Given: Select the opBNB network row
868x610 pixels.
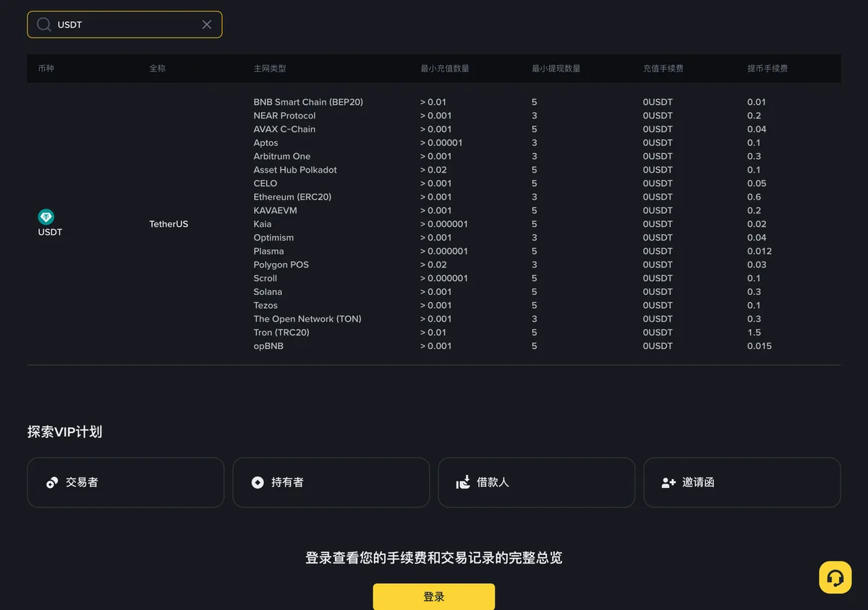Looking at the screenshot, I should [x=268, y=346].
